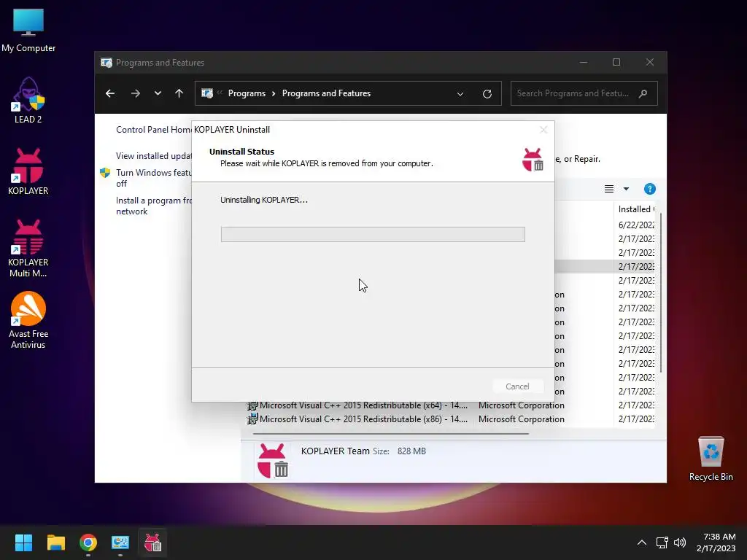The image size is (747, 560).
Task: Select the vertical scrollbar of the program list
Action: point(661,292)
